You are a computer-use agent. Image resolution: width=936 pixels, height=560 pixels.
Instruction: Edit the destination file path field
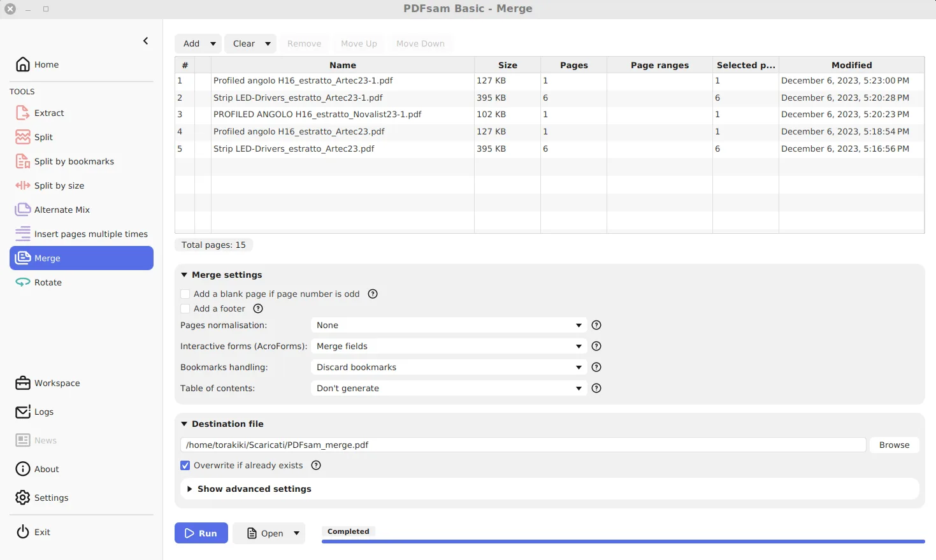point(523,445)
